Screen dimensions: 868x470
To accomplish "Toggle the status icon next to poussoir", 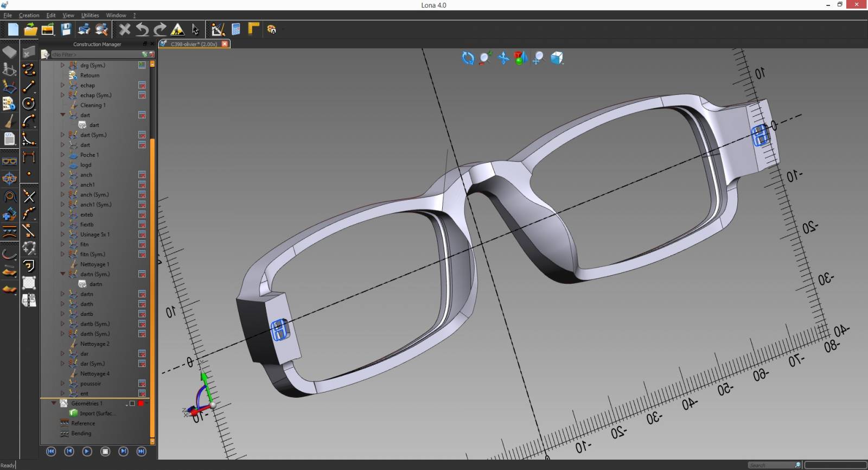I will coord(142,384).
